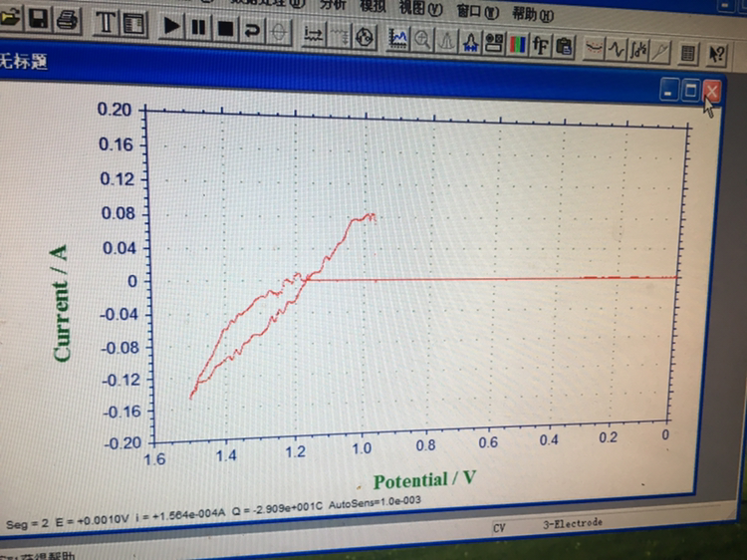Click the 'CV' status bar field

point(499,528)
